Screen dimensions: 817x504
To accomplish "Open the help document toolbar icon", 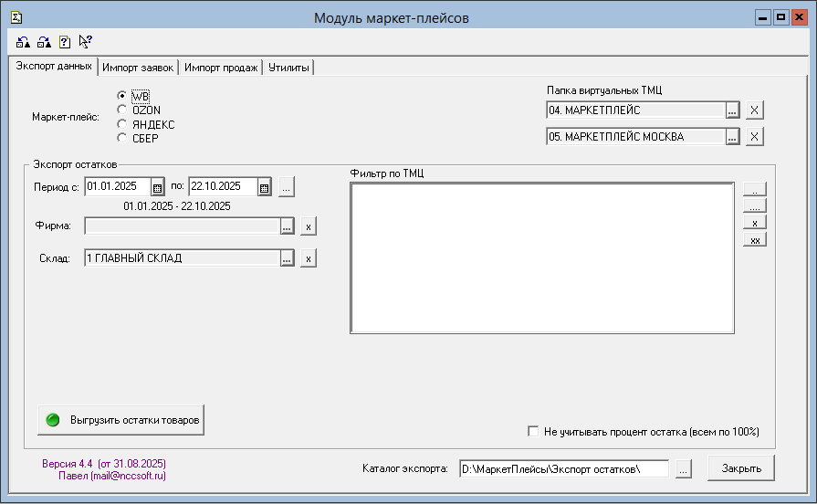I will pyautogui.click(x=65, y=42).
